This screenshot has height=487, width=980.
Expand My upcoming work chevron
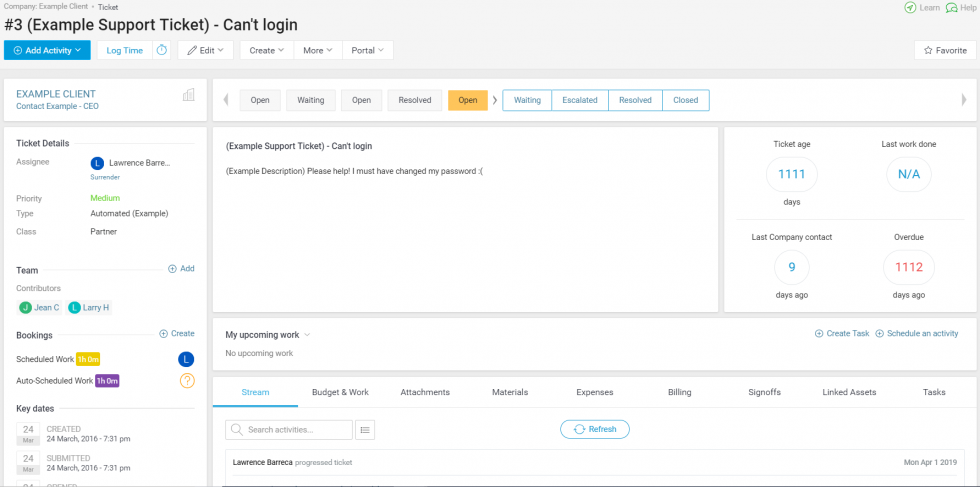(307, 335)
